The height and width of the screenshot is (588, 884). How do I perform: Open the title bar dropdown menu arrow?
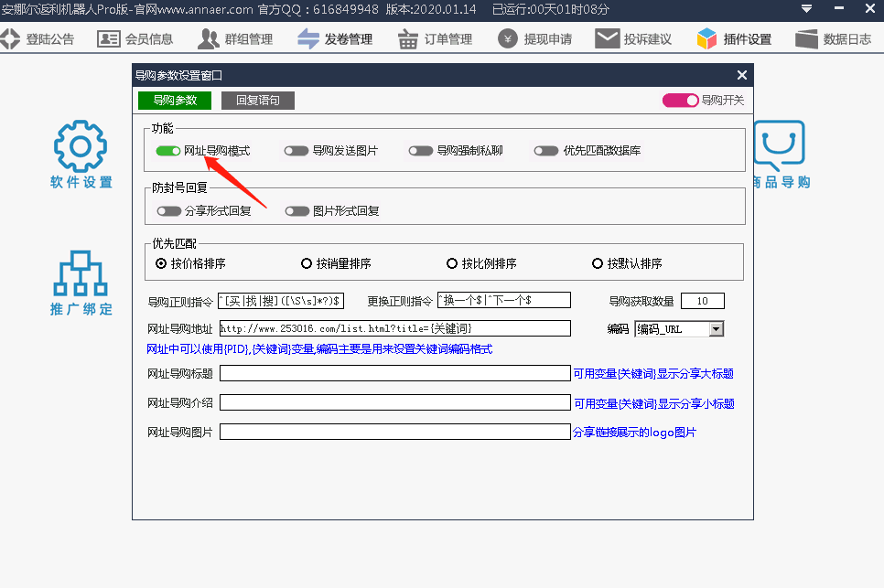[807, 8]
